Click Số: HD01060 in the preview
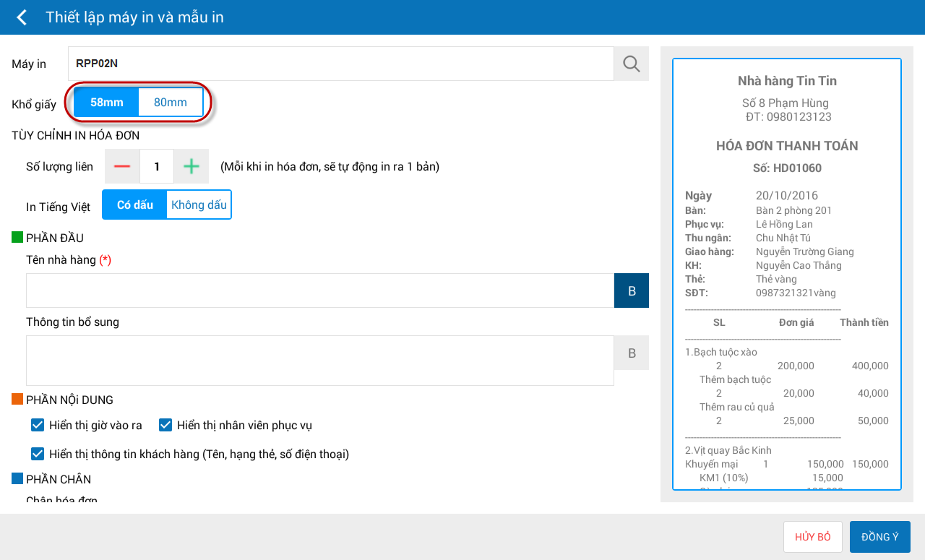925x560 pixels. (x=787, y=168)
